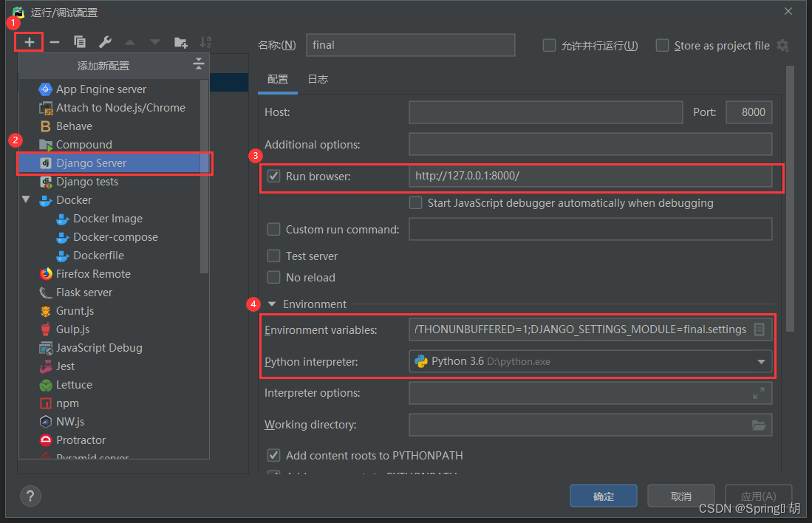Click the Remove Configuration minus icon

point(55,42)
